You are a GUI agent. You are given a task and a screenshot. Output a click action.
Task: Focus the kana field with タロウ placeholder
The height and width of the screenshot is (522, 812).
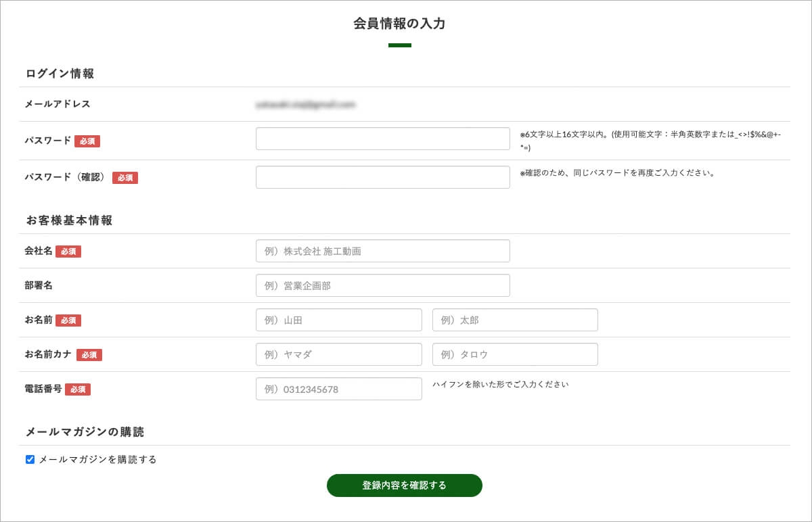pos(515,354)
